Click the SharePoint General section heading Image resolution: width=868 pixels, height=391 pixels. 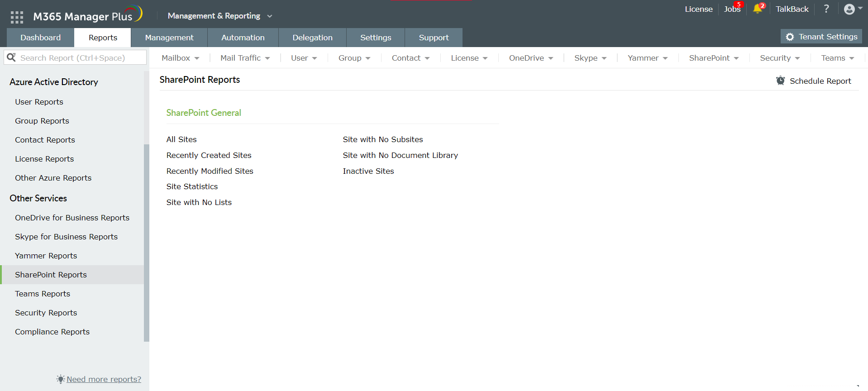click(x=204, y=113)
